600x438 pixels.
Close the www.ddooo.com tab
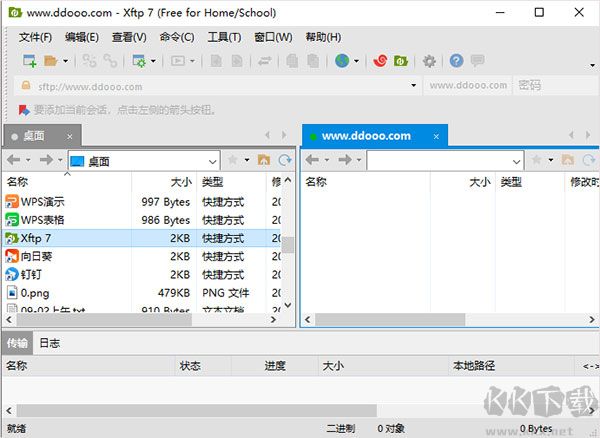(x=436, y=137)
